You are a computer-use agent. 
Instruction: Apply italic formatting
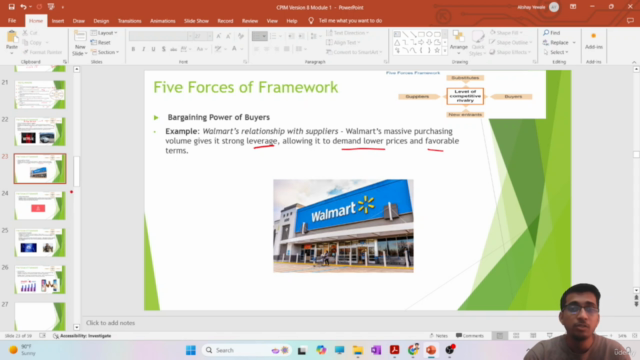click(143, 49)
